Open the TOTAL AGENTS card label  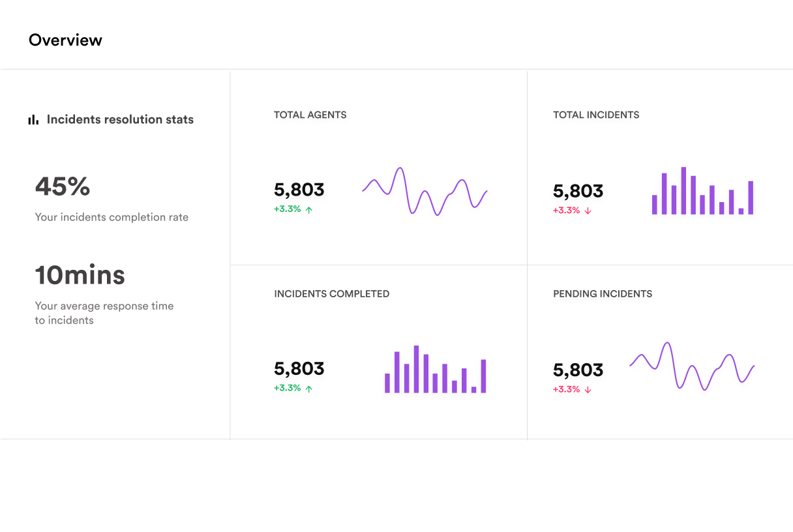(x=310, y=115)
